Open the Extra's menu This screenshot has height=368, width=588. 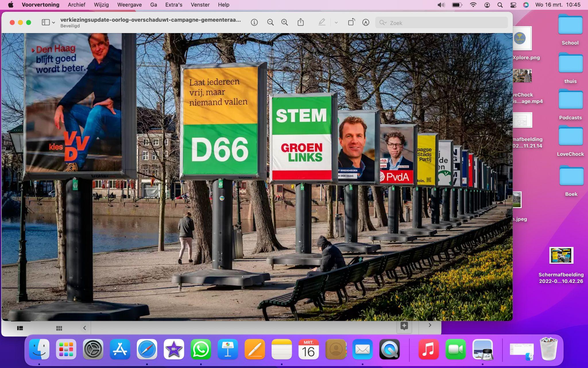click(174, 5)
